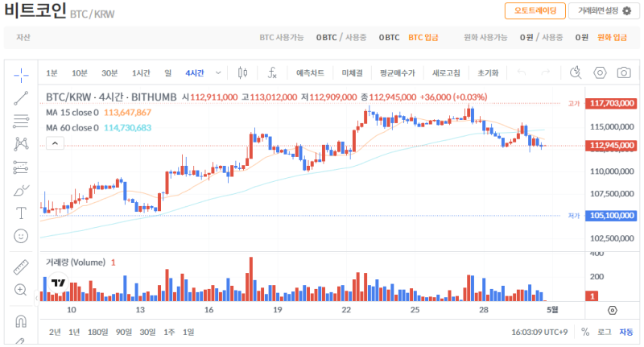Open the emoji icons tool
The height and width of the screenshot is (347, 644).
tap(21, 236)
